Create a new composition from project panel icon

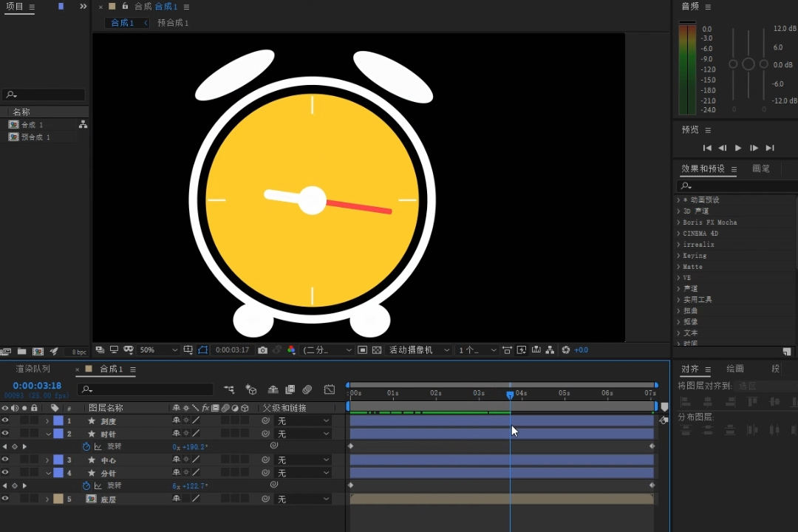[38, 352]
